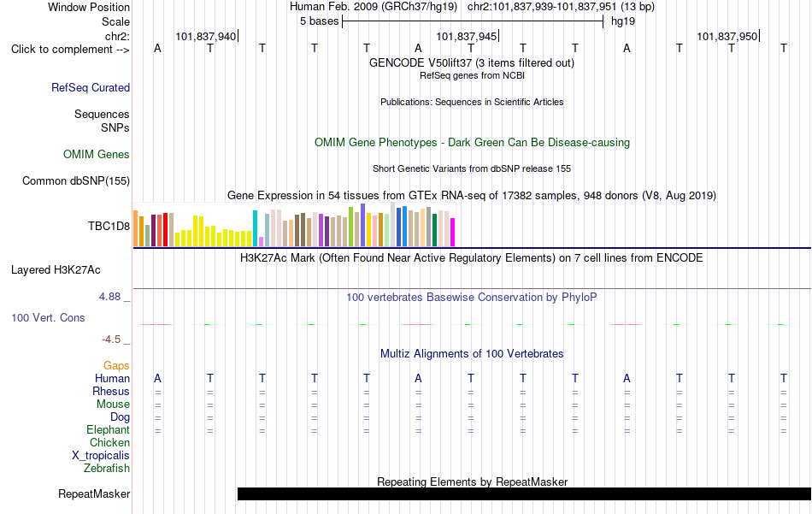Click the -4.5 PhyloP lower limit value
The height and width of the screenshot is (514, 812).
click(x=111, y=340)
